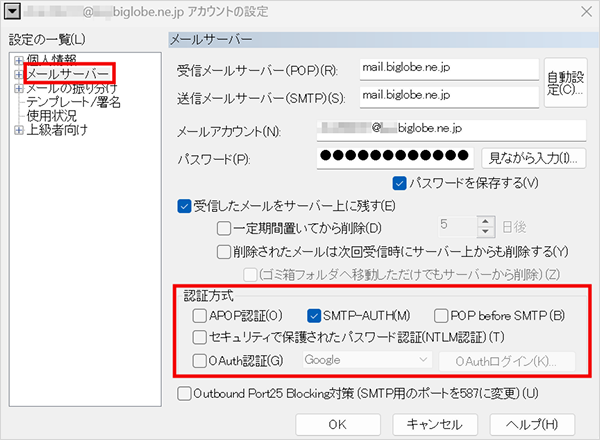Enable APOP認証 checkbox
This screenshot has height=440, width=600.
click(199, 316)
